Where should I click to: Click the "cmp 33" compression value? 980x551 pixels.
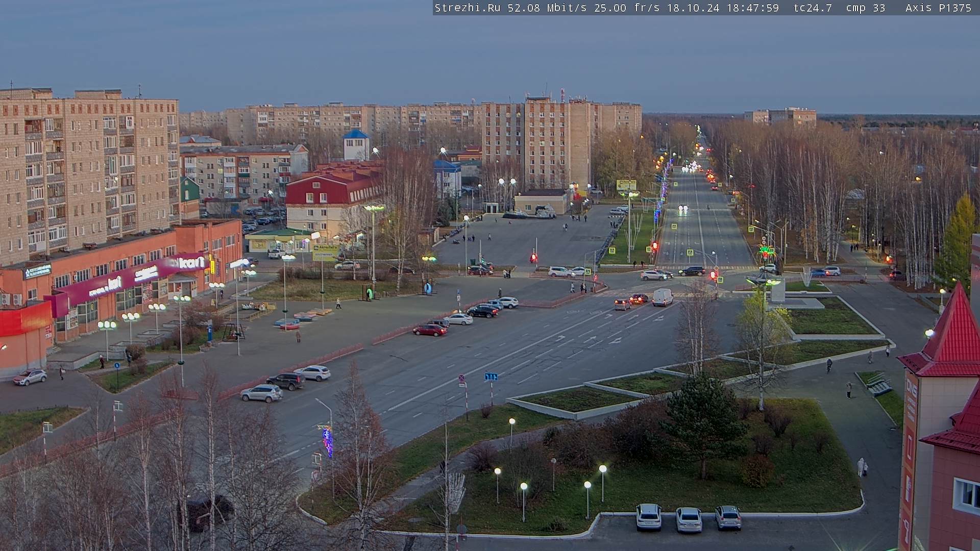(x=865, y=8)
